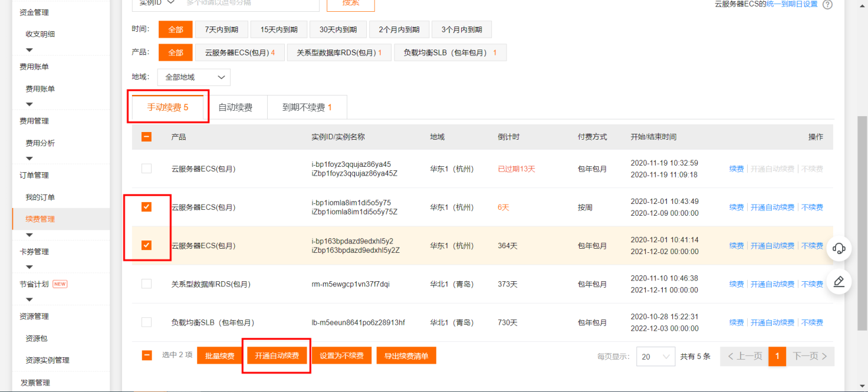Open the customer service headset icon

point(839,248)
